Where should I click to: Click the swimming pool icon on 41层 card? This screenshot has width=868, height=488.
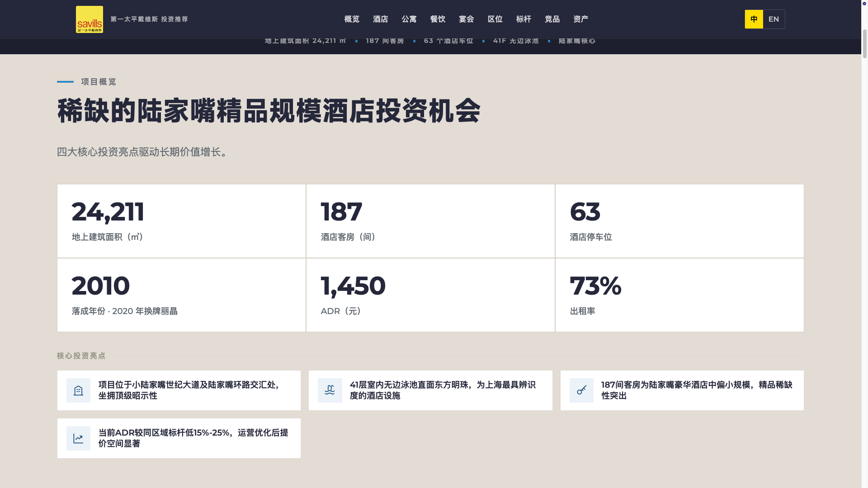tap(330, 390)
